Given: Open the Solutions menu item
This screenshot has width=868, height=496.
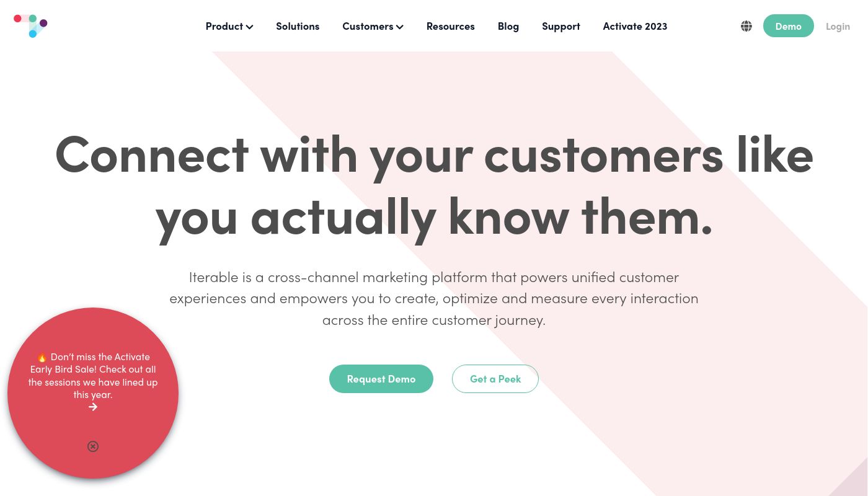Looking at the screenshot, I should click(x=298, y=26).
